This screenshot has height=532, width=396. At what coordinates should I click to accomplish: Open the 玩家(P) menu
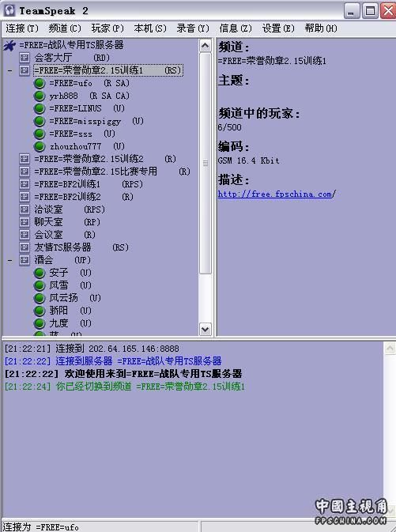pyautogui.click(x=107, y=28)
